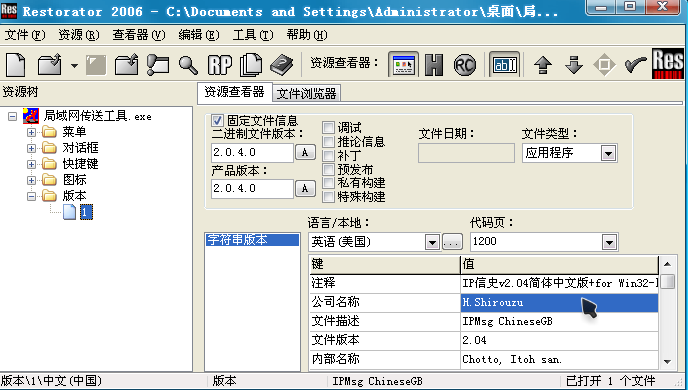The height and width of the screenshot is (390, 688).
Task: Click the up arrow navigation icon
Action: (543, 65)
